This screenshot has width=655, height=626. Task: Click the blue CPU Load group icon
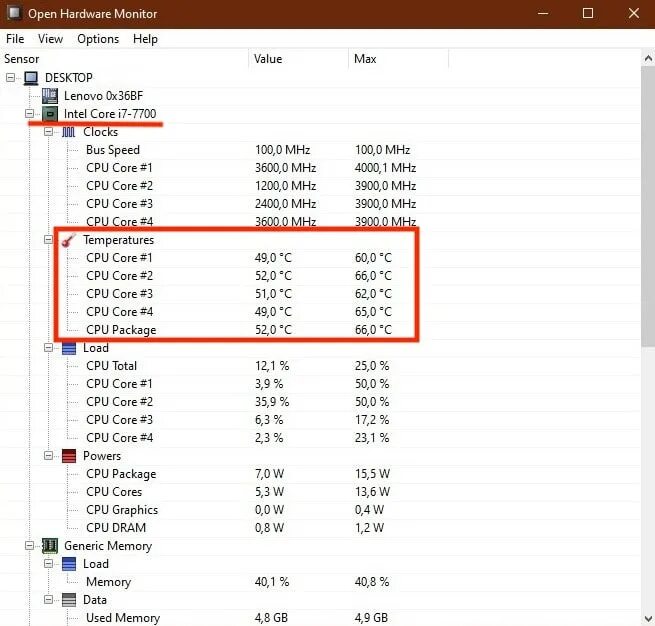(69, 348)
